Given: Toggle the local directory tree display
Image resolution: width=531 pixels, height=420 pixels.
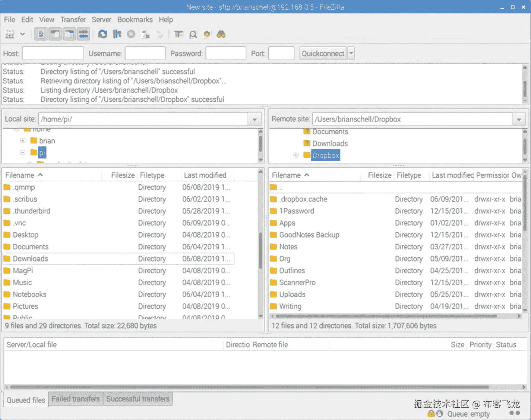Looking at the screenshot, I should [x=55, y=34].
